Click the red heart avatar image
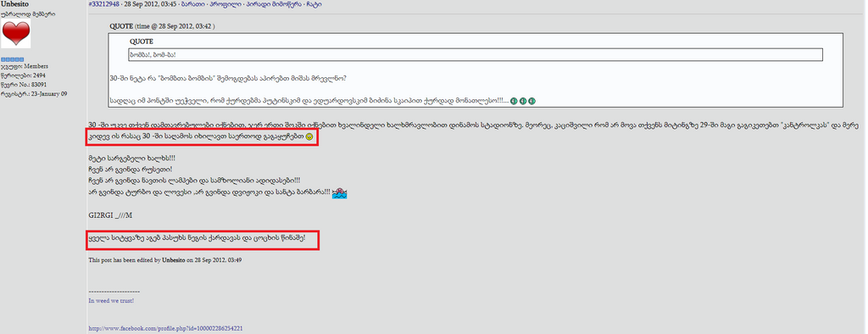 pos(16,34)
